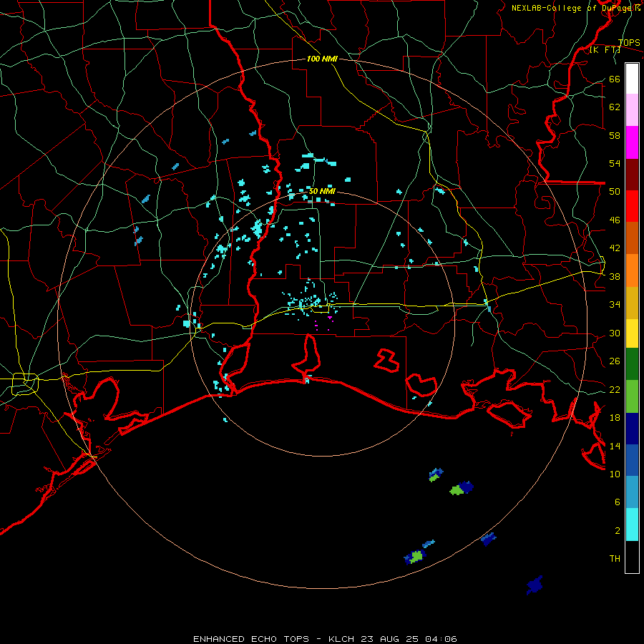Click the light pink 62 kft swatch
Screen dimensions: 644x644
click(632, 110)
